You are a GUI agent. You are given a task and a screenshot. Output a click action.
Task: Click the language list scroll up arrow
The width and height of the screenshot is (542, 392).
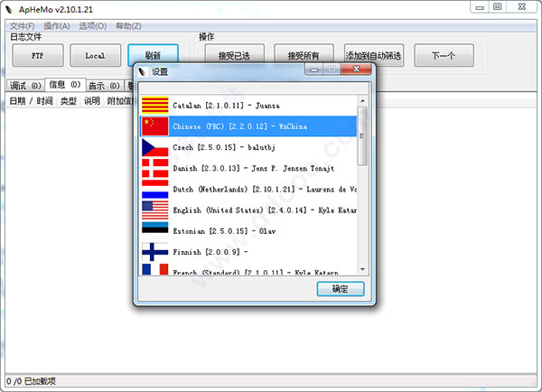coord(362,100)
